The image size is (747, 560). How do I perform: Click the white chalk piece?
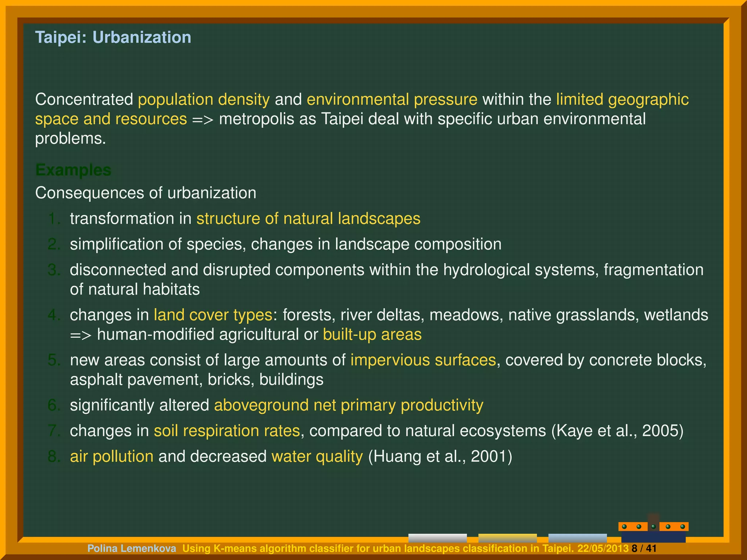437,538
